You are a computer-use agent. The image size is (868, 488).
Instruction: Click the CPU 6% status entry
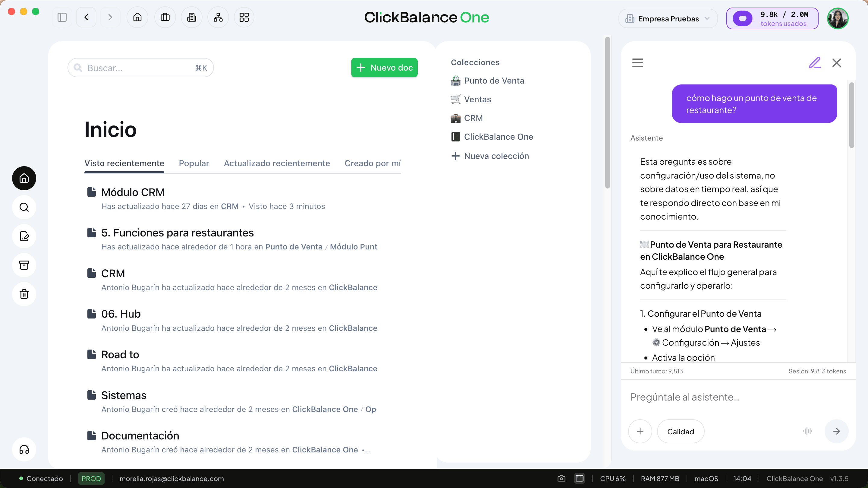tap(613, 479)
